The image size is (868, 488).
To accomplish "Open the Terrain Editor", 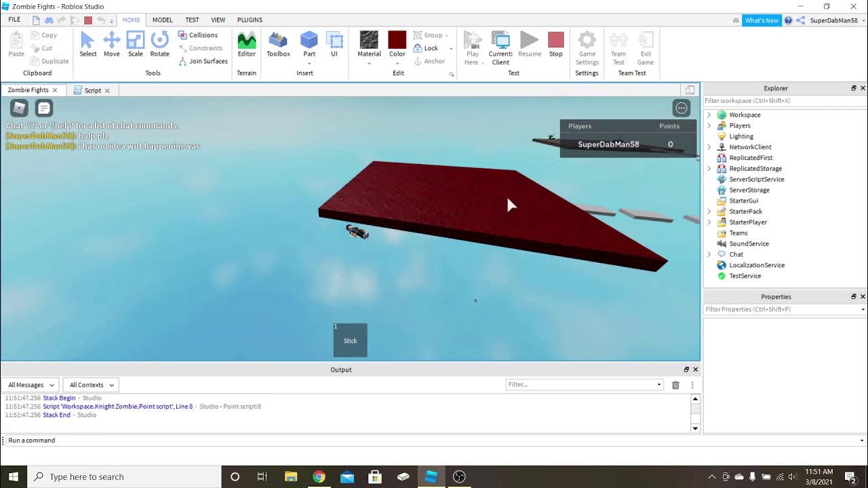I will 247,44.
